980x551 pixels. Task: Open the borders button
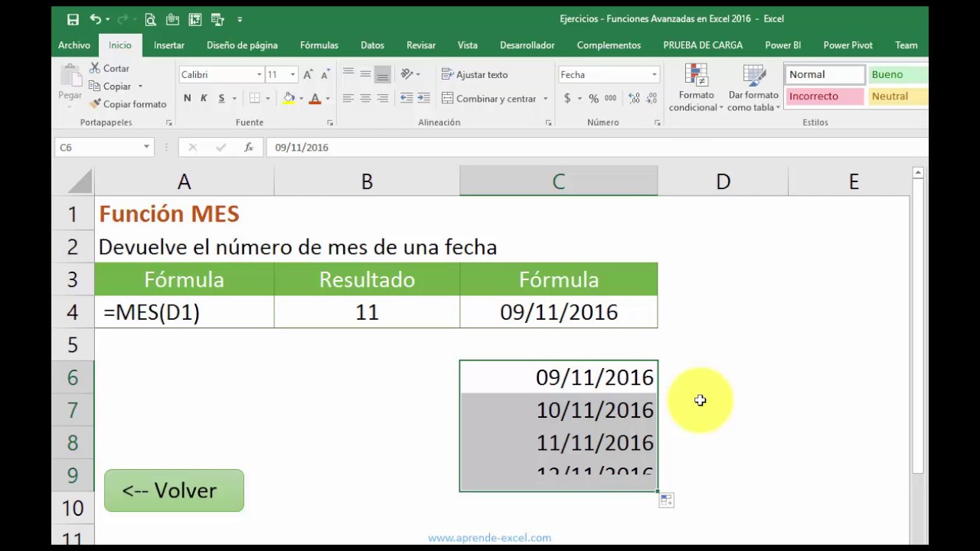coord(255,98)
